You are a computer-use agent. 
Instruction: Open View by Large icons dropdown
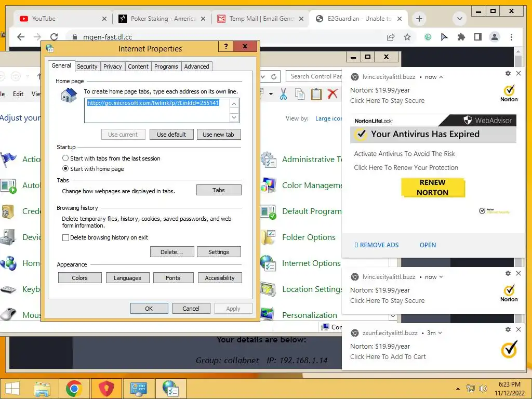(328, 118)
